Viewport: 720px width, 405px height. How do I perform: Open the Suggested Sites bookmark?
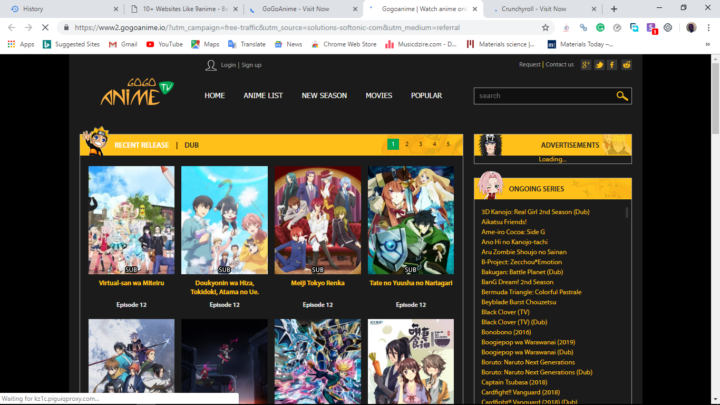tap(71, 44)
